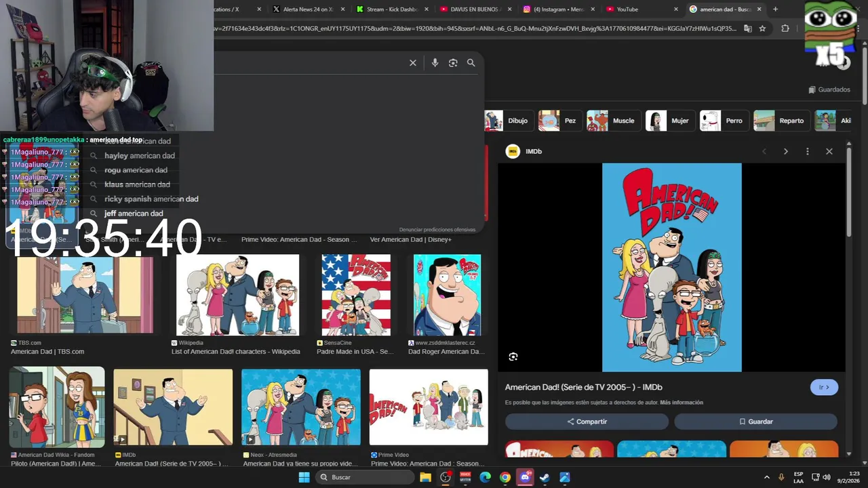Click Denunciar predicciones ofensivas link

click(437, 230)
